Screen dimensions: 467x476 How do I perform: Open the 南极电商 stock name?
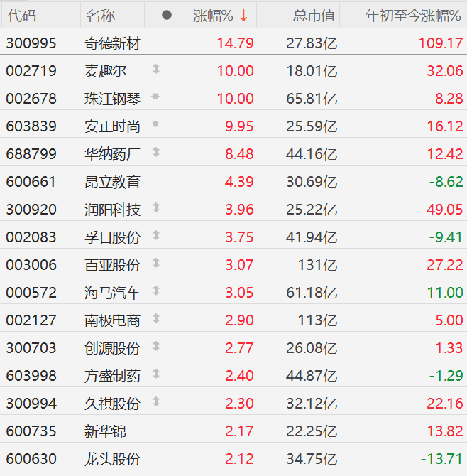click(x=112, y=320)
